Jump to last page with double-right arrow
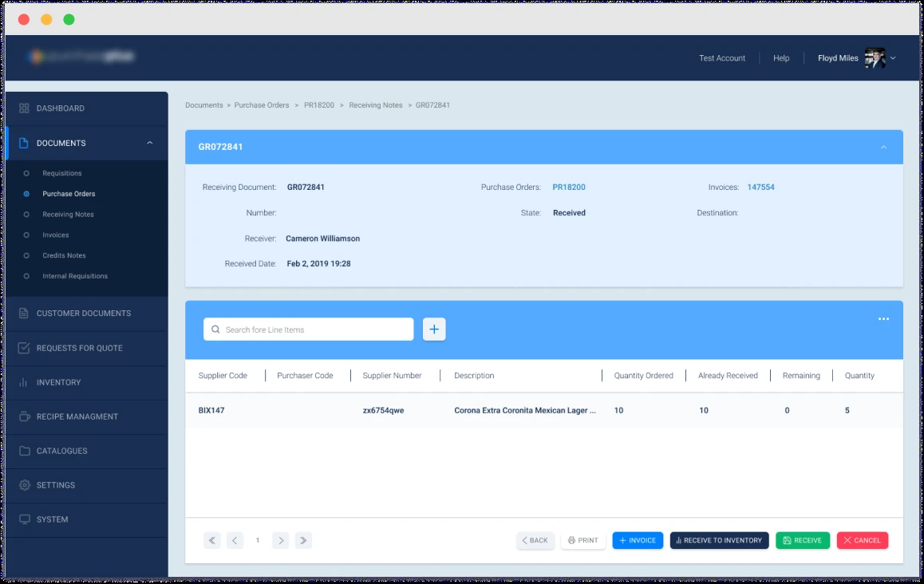 tap(303, 540)
